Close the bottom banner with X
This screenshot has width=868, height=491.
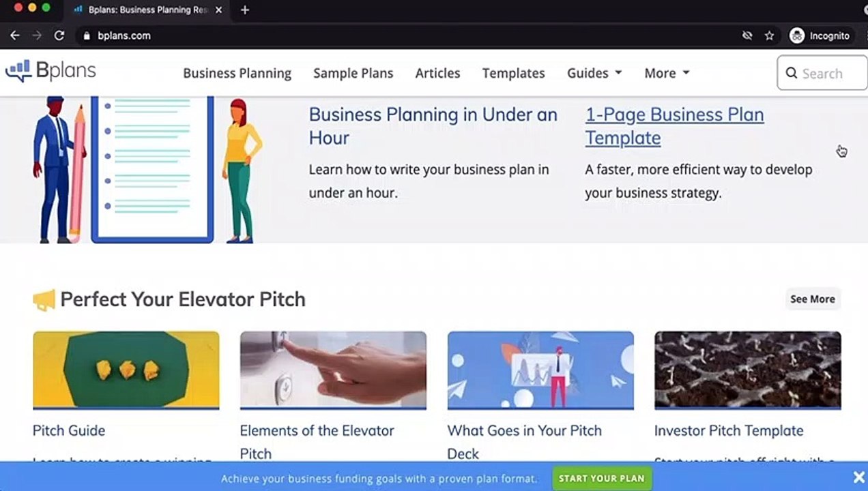pos(859,477)
